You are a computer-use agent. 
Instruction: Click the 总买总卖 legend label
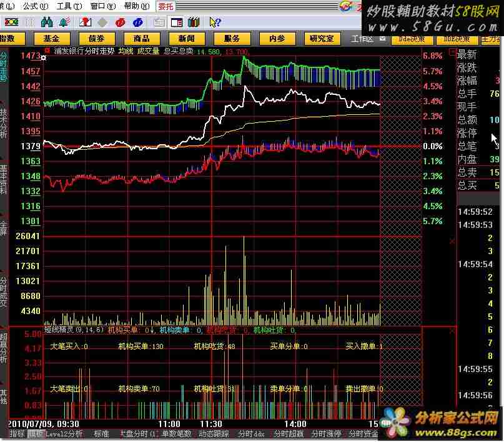pyautogui.click(x=179, y=51)
